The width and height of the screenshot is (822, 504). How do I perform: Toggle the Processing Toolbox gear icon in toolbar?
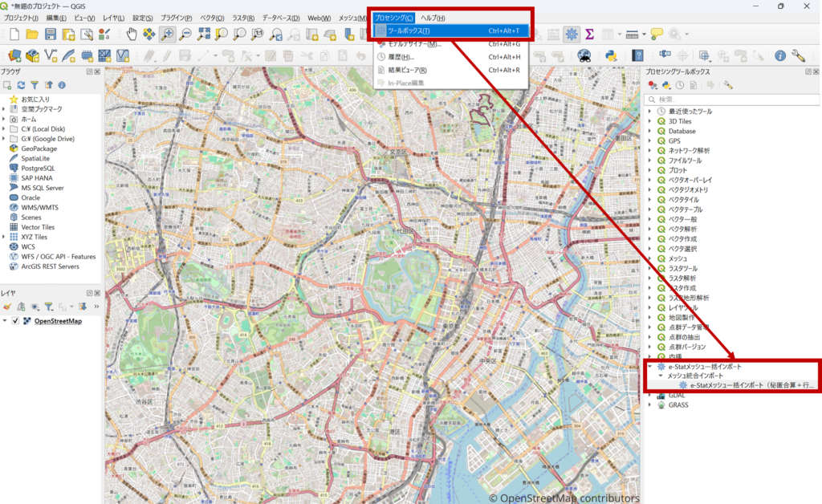pos(571,34)
